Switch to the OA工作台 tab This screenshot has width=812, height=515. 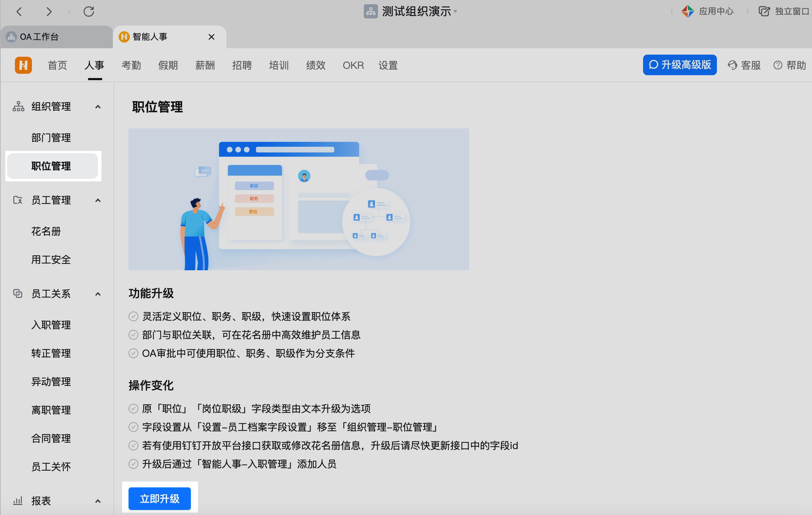[39, 37]
